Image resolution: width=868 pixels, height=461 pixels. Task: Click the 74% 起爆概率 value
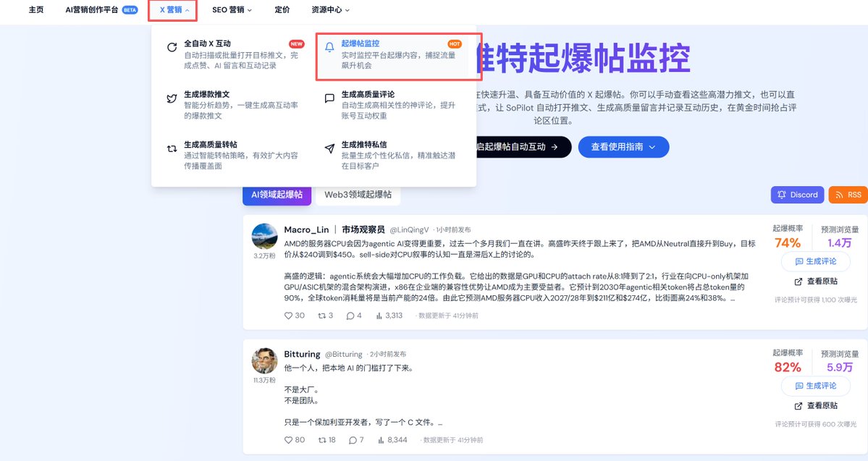tap(787, 243)
